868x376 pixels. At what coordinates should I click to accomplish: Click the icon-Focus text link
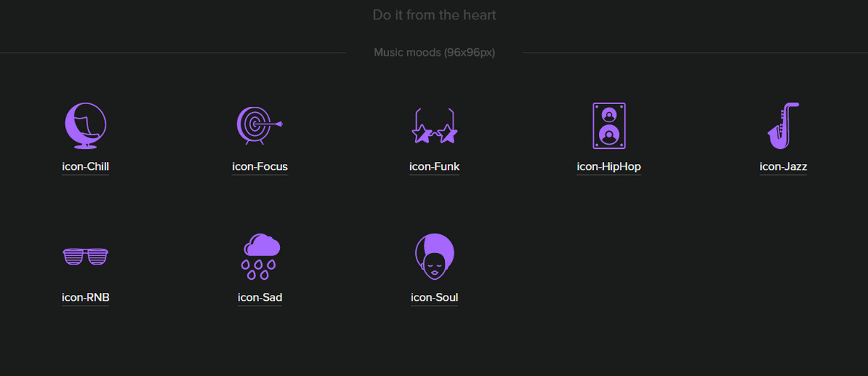[260, 167]
